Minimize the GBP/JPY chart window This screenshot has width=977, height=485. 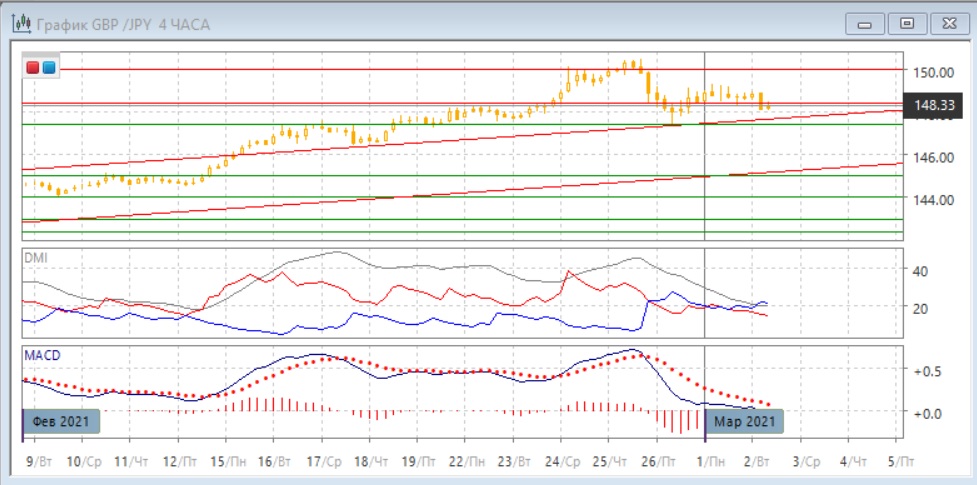click(866, 23)
